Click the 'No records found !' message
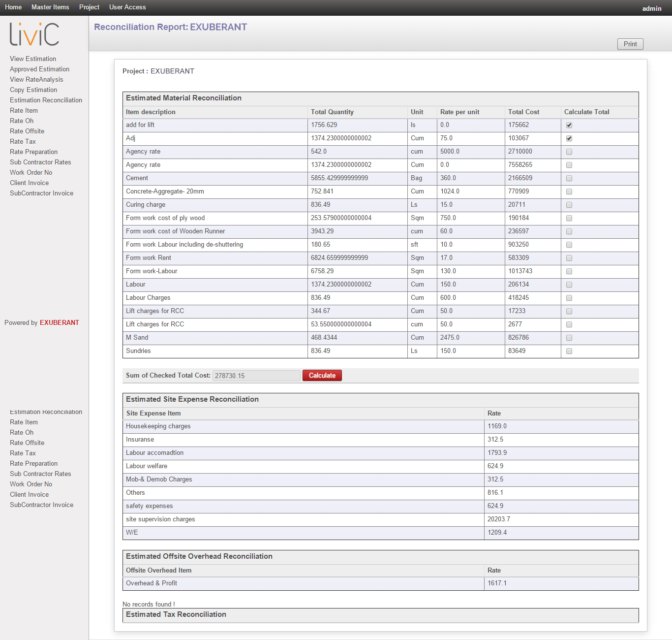The height and width of the screenshot is (640, 672). 149,604
